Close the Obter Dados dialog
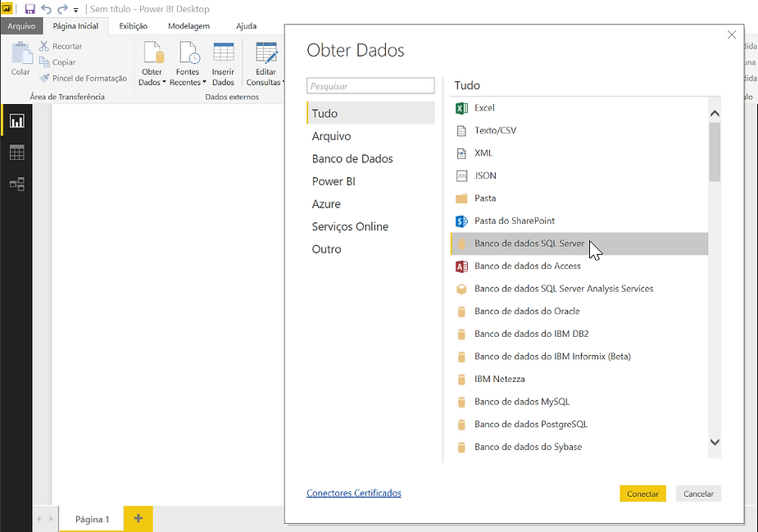The height and width of the screenshot is (532, 758). pyautogui.click(x=732, y=34)
